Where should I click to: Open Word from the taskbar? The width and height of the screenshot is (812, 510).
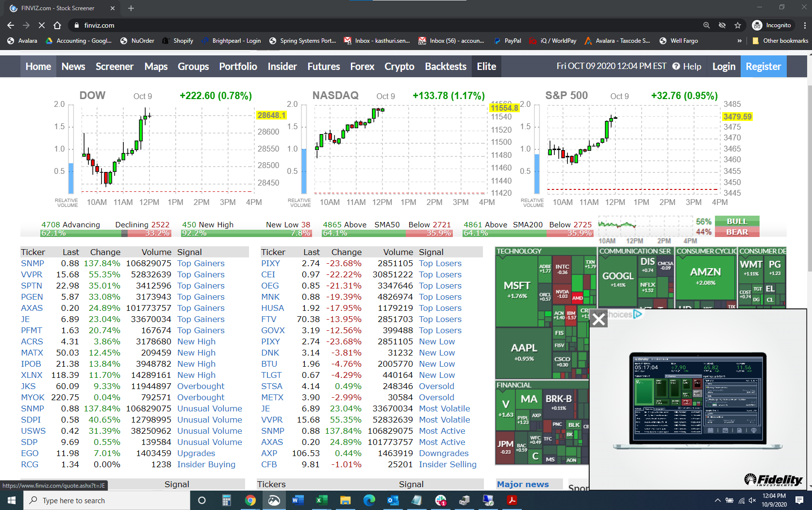coord(298,500)
